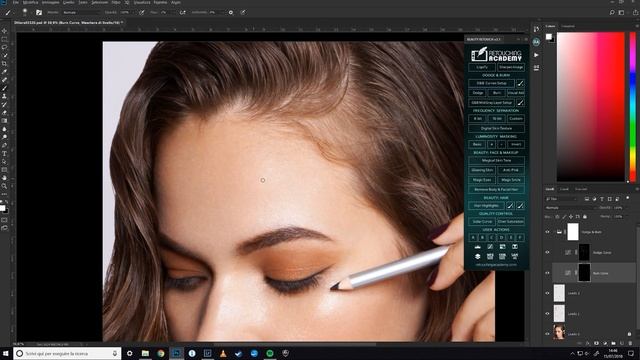Viewport: 640px width, 360px height.
Task: Open Chrome from the taskbar
Action: (x=161, y=353)
